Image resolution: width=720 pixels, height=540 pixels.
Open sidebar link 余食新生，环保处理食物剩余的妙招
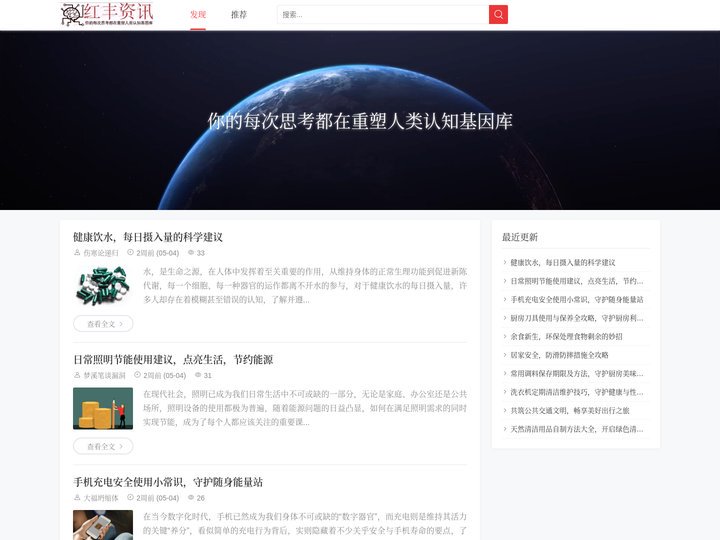click(x=567, y=337)
